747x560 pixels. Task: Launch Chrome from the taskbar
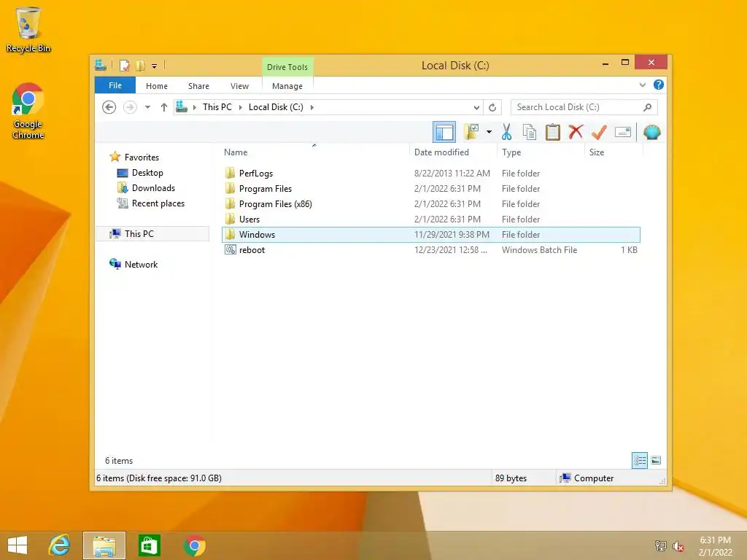point(194,545)
